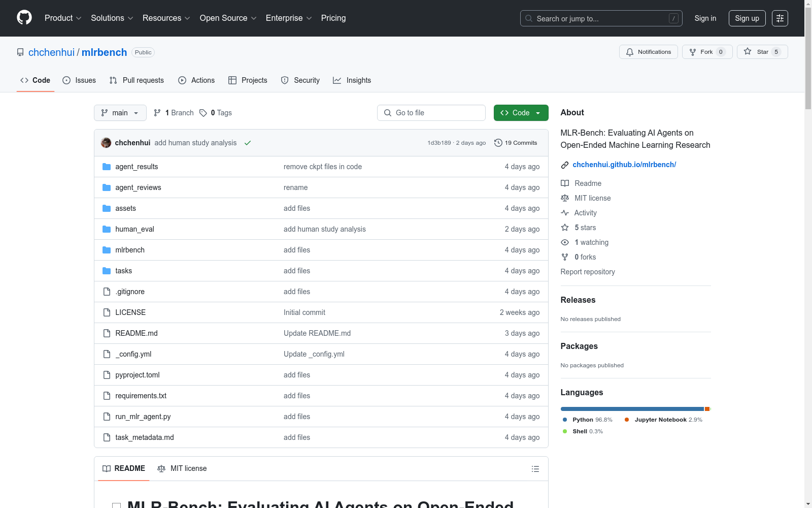Focus the Search or jump to field
The image size is (812, 508).
click(601, 18)
